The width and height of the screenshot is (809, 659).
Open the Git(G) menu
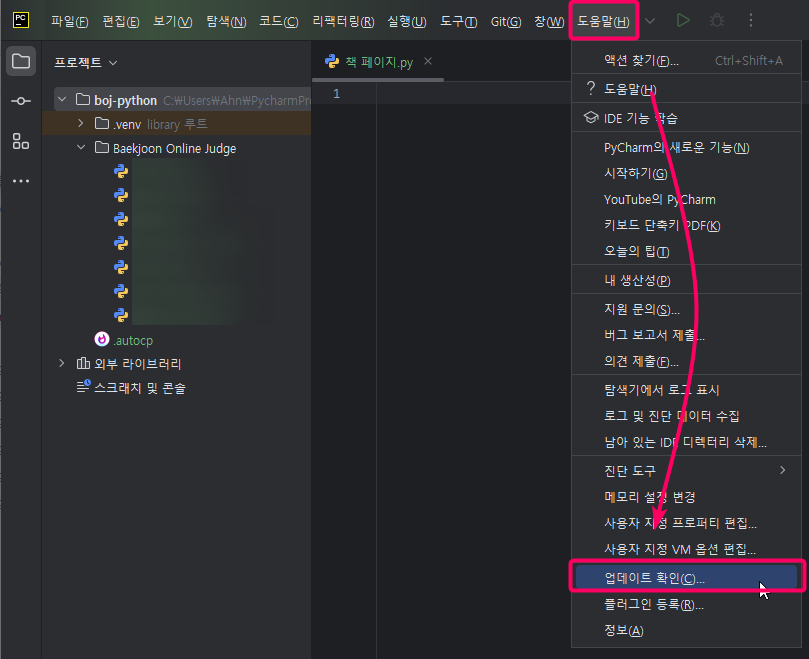coord(506,22)
